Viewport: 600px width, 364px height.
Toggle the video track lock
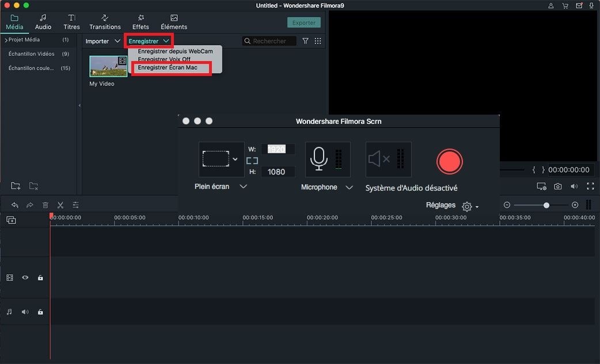(40, 278)
